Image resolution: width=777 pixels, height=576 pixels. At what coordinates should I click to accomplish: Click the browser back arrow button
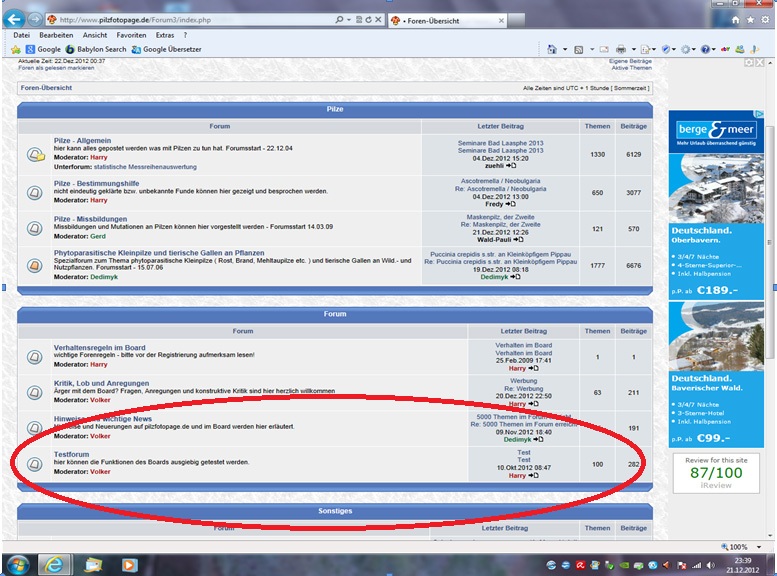pos(14,19)
